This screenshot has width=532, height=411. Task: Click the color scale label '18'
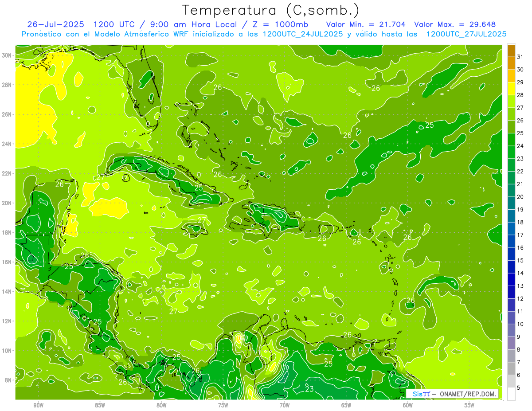(x=520, y=222)
